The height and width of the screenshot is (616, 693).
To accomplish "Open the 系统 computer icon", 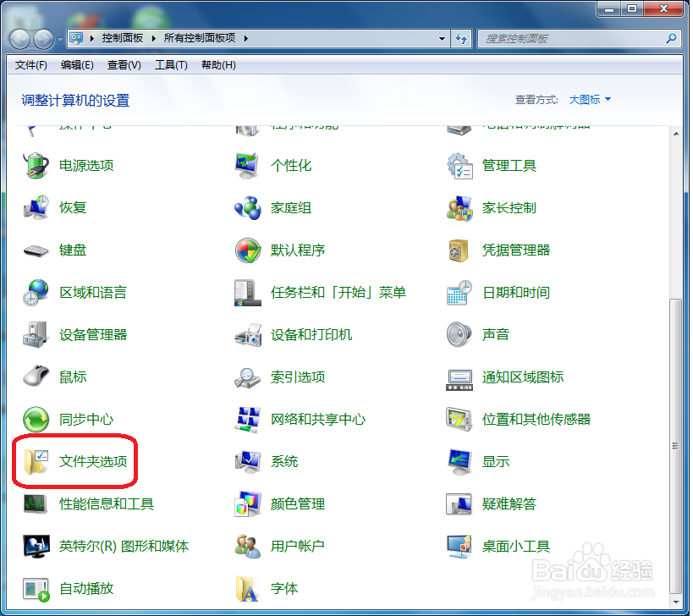I will pos(246,461).
